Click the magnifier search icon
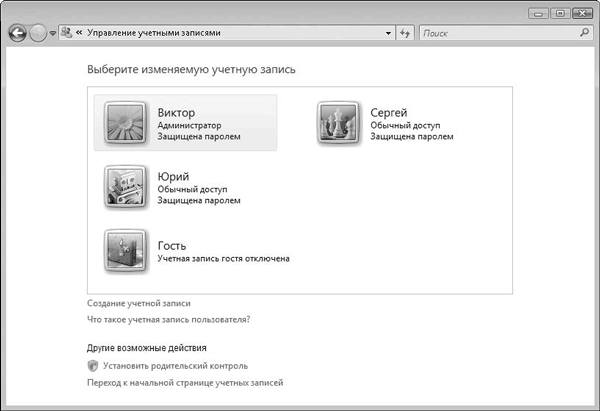Viewport: 600px width, 411px height. (585, 33)
